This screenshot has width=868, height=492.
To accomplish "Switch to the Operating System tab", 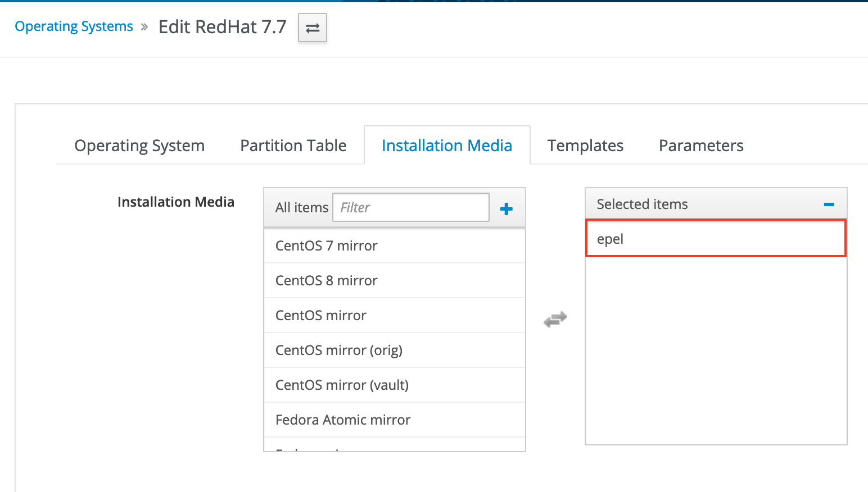I will coord(139,145).
